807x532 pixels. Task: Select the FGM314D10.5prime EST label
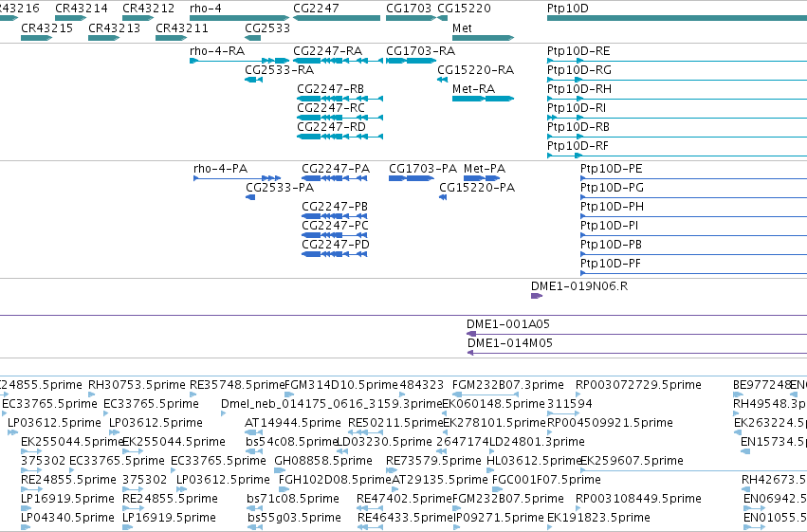pyautogui.click(x=341, y=385)
